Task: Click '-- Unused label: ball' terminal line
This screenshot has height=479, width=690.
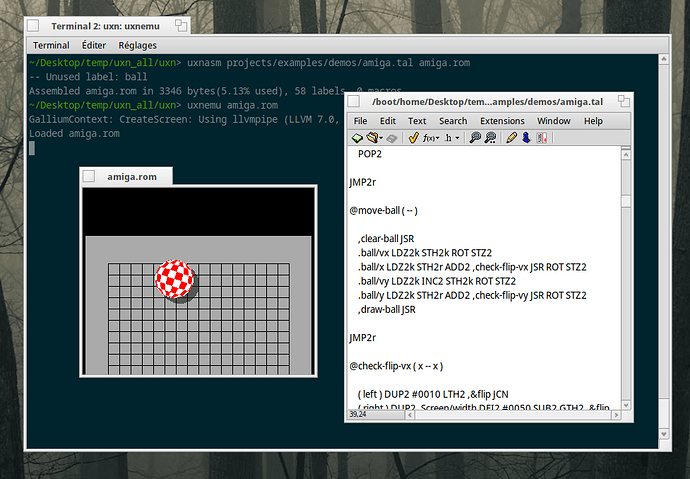Action: 88,77
